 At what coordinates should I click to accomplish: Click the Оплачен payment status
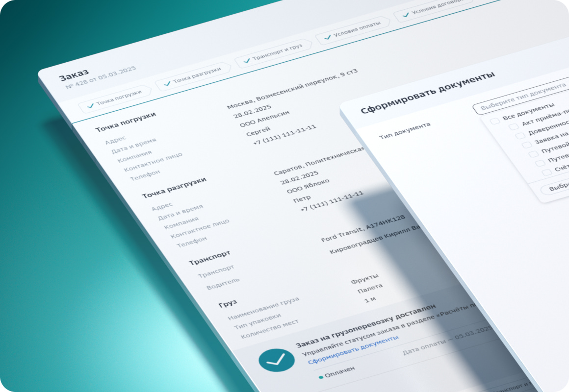pyautogui.click(x=339, y=372)
